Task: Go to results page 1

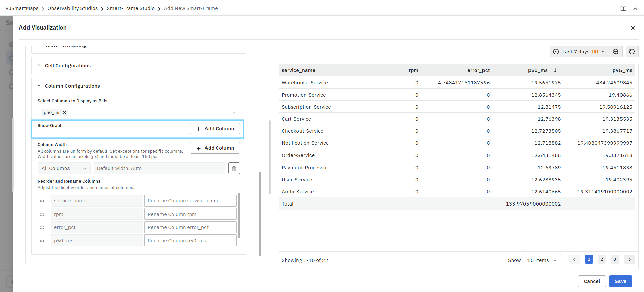Action: click(589, 259)
